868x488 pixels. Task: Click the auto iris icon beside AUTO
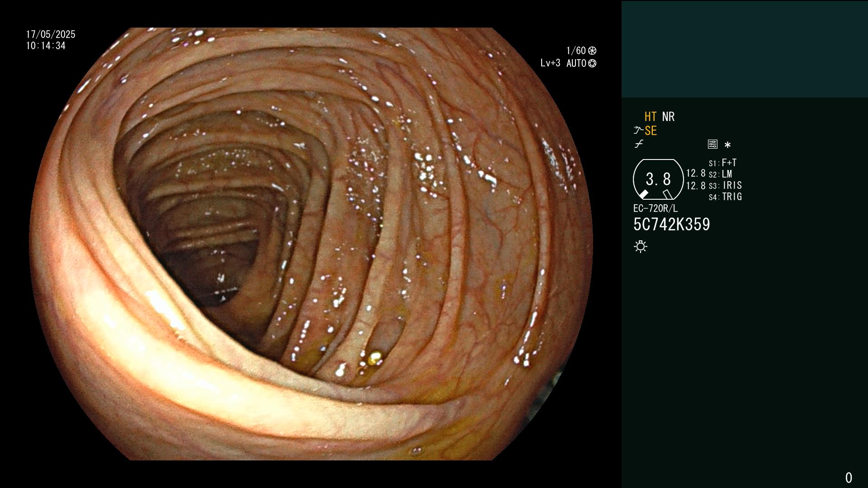pyautogui.click(x=592, y=63)
